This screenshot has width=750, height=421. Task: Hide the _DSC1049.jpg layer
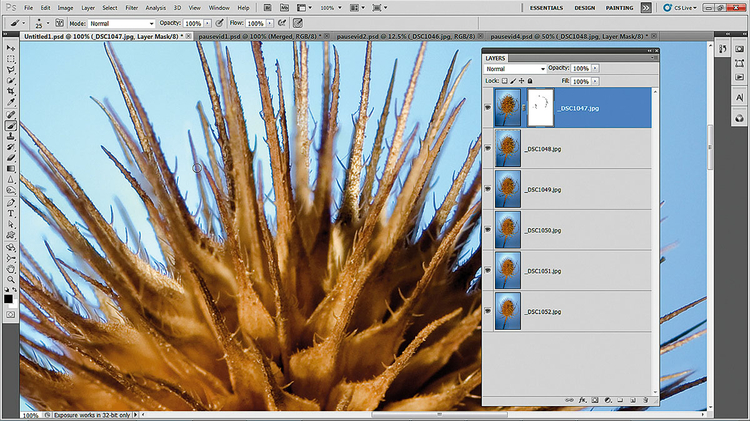point(488,189)
